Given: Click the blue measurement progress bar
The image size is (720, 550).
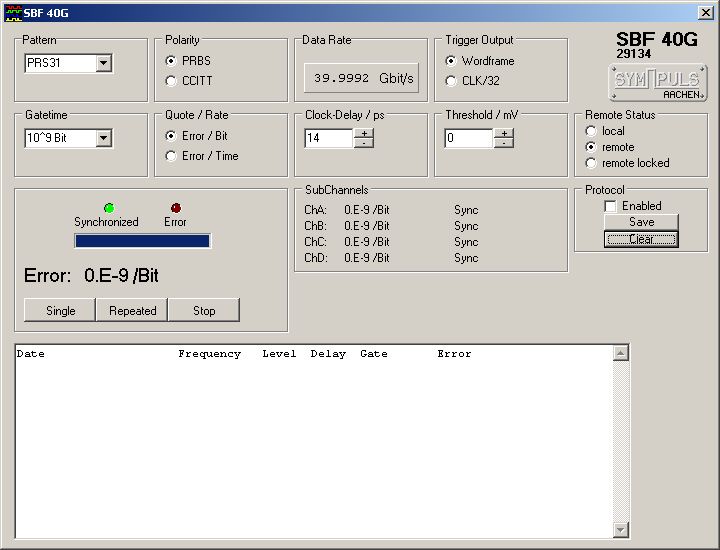Looking at the screenshot, I should tap(142, 241).
